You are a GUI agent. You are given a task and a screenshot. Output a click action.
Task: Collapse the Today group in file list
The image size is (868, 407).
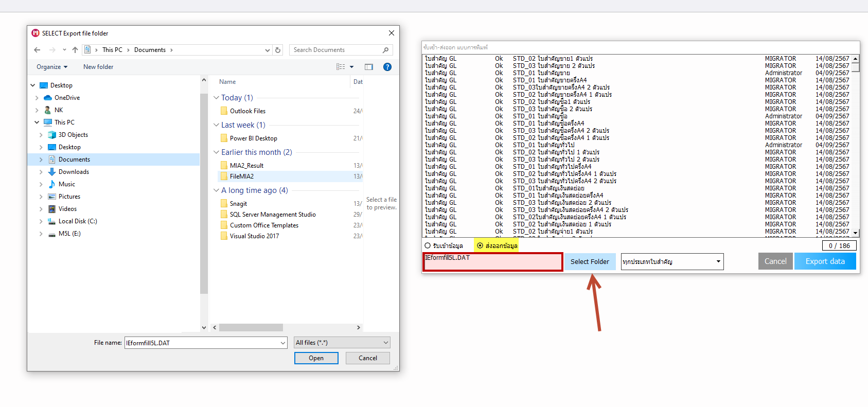217,98
